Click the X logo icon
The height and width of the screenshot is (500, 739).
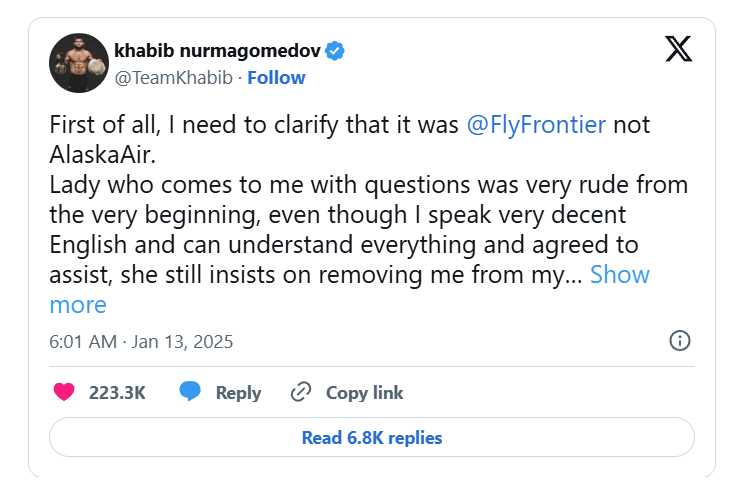678,50
